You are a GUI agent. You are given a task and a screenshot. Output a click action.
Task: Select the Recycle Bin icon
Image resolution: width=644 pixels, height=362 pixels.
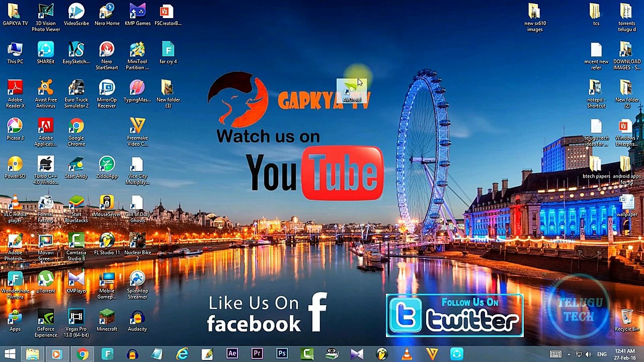(x=627, y=321)
